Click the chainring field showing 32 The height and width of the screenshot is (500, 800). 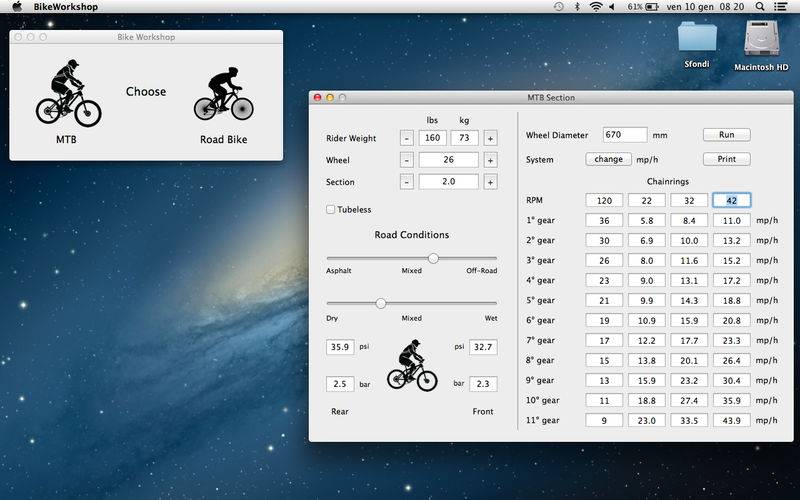point(689,201)
